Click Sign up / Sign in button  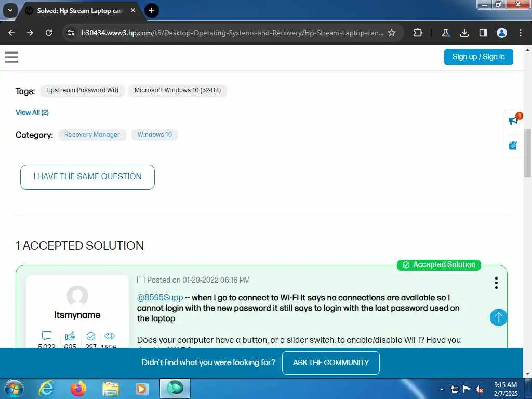(x=478, y=57)
